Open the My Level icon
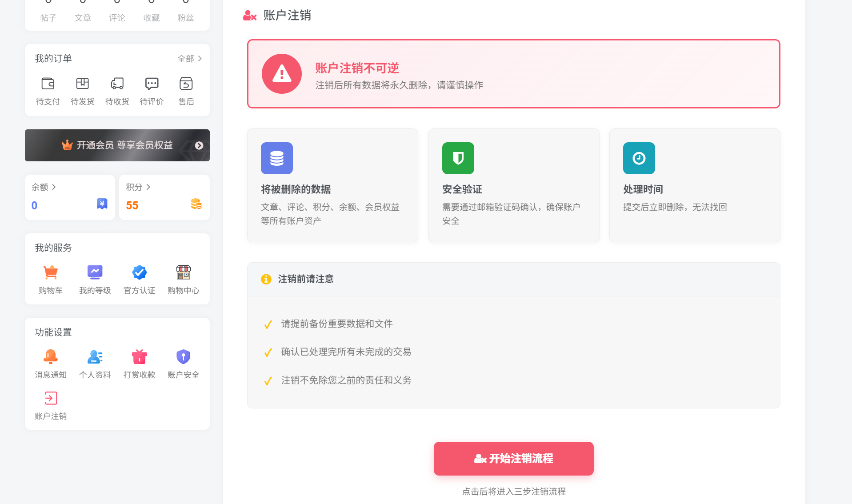Image resolution: width=852 pixels, height=504 pixels. point(95,272)
